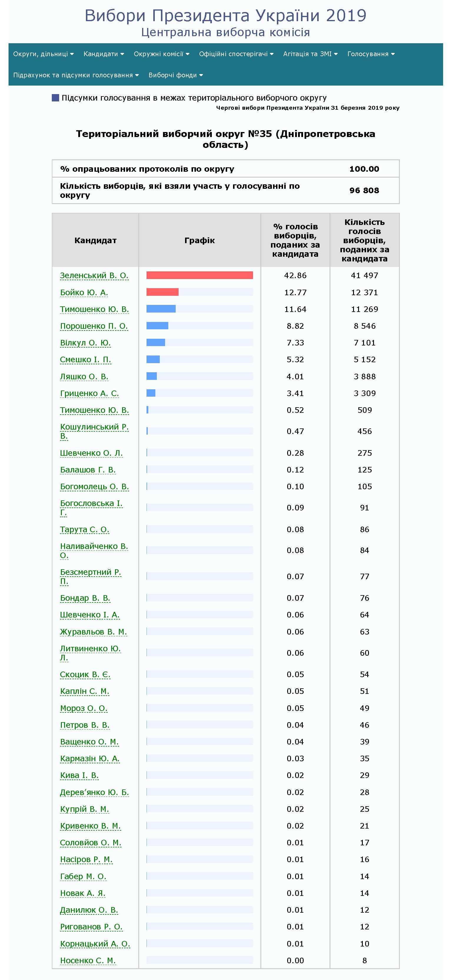The height and width of the screenshot is (980, 449).
Task: Open Підрахунок та підсумки голосування menu
Action: click(76, 75)
